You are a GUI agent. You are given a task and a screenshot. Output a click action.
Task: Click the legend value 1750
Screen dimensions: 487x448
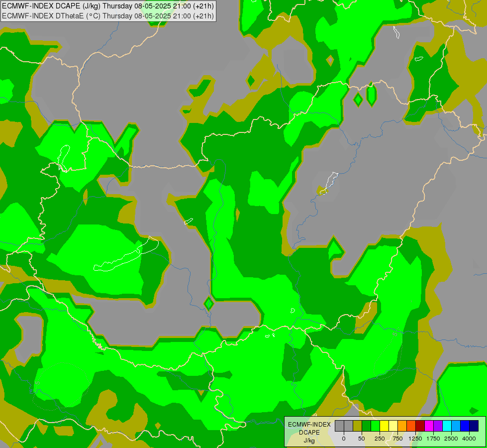433,439
